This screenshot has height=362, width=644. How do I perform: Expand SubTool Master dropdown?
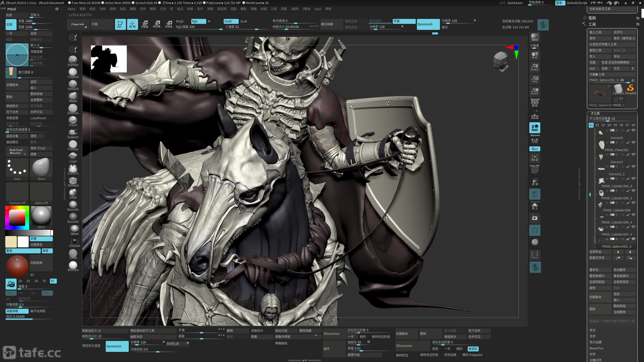tap(17, 152)
